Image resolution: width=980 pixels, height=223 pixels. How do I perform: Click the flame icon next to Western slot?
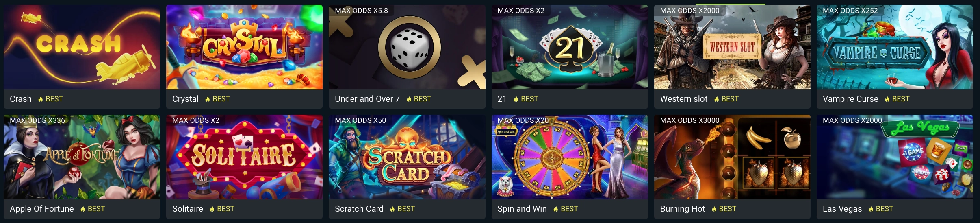pyautogui.click(x=716, y=99)
